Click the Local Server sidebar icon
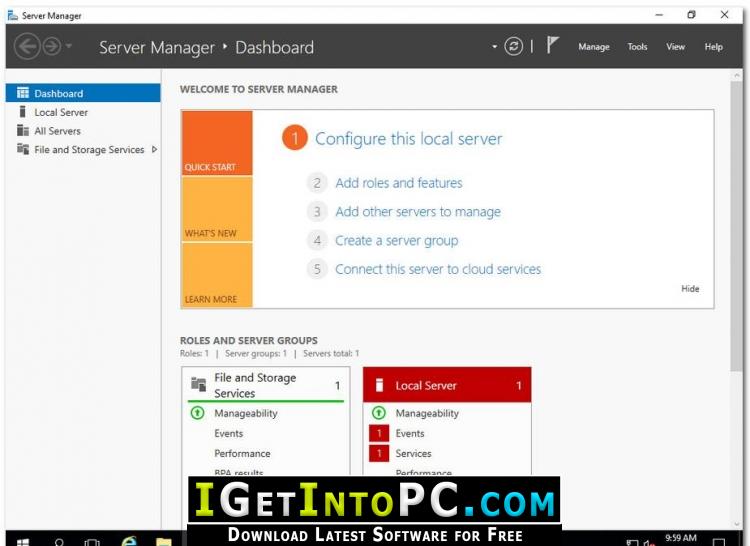750x546 pixels. [22, 111]
